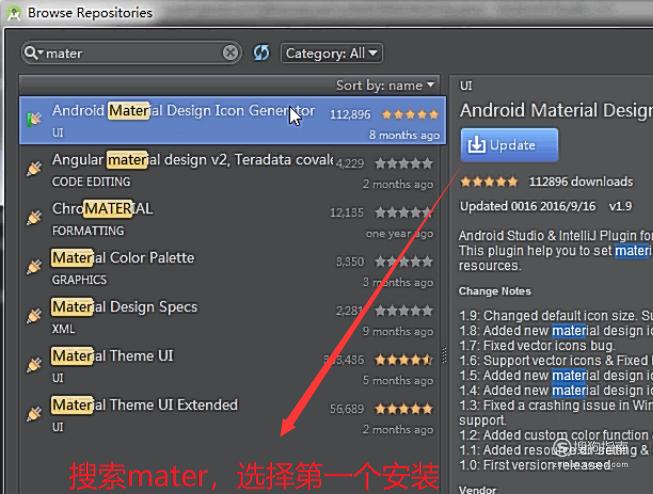
Task: Select the ChroMATERIAL plugin row
Action: tap(230, 220)
